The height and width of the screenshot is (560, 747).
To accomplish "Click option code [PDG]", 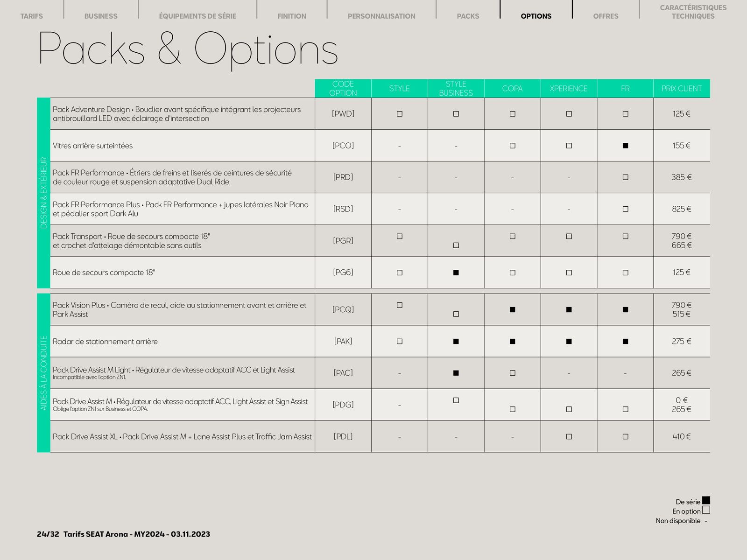I will coord(343,405).
